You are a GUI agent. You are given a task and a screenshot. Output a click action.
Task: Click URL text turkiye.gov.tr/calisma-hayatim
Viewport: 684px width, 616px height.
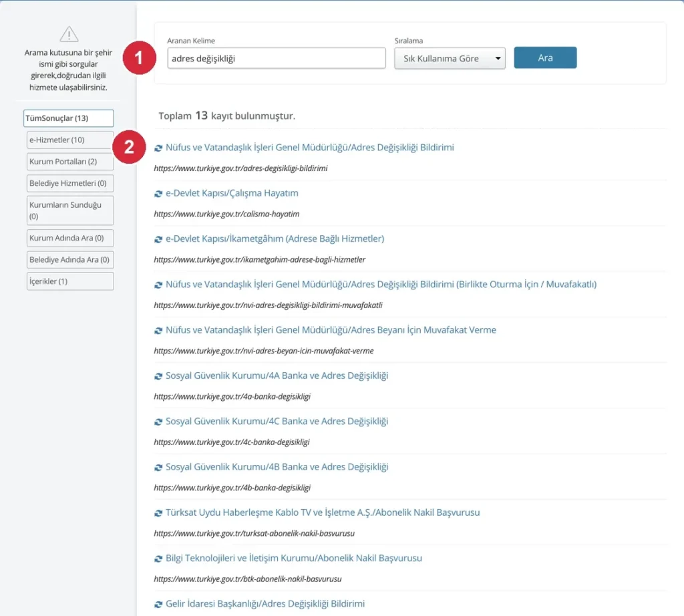pos(227,214)
